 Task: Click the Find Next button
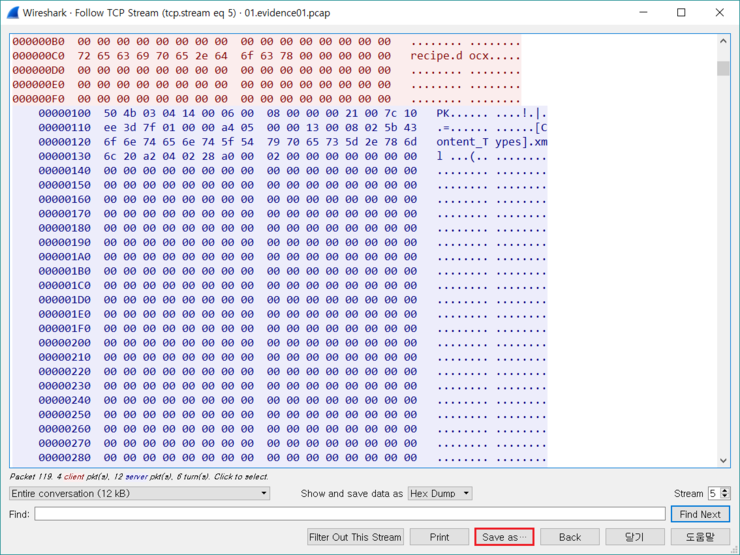click(700, 514)
